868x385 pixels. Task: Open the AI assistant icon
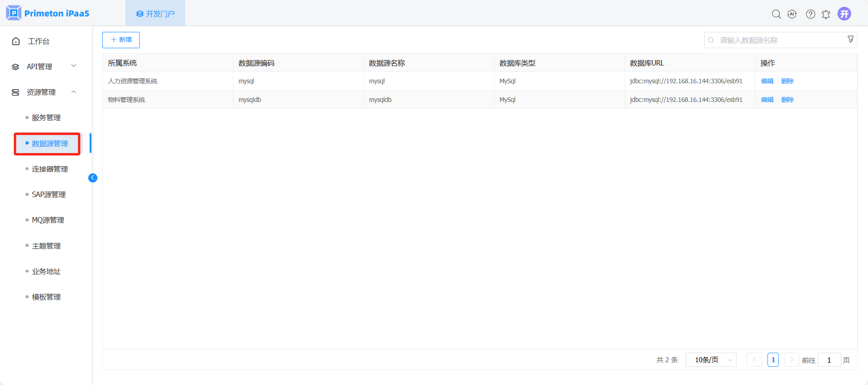coord(792,14)
